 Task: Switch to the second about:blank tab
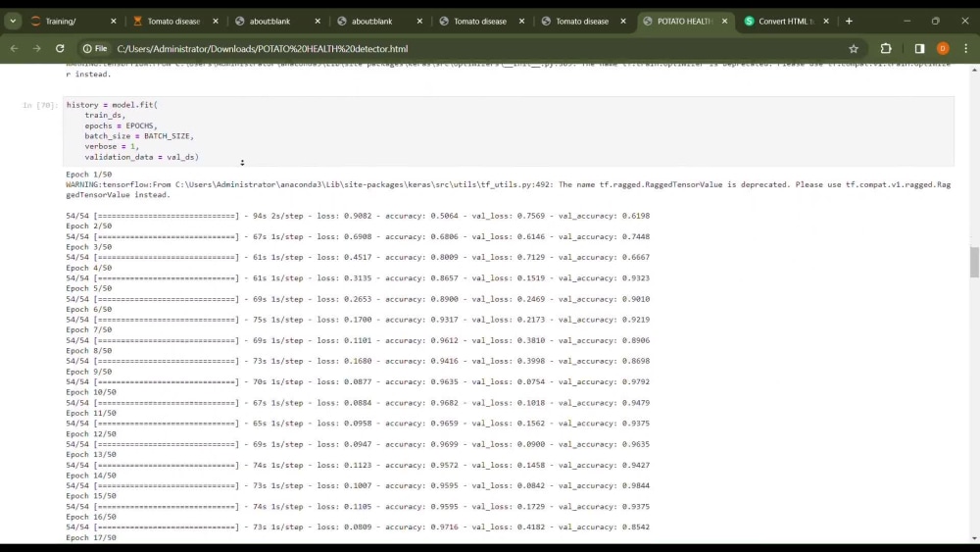(371, 21)
